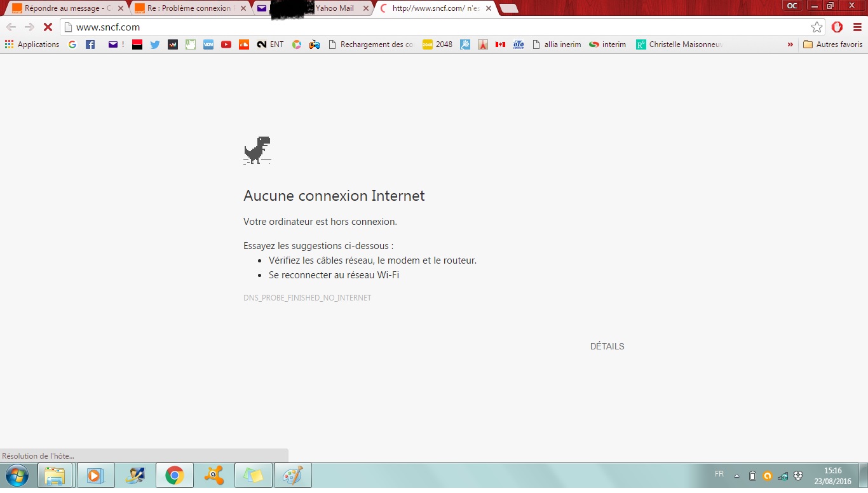Click the DÉTAILS button

click(x=607, y=346)
